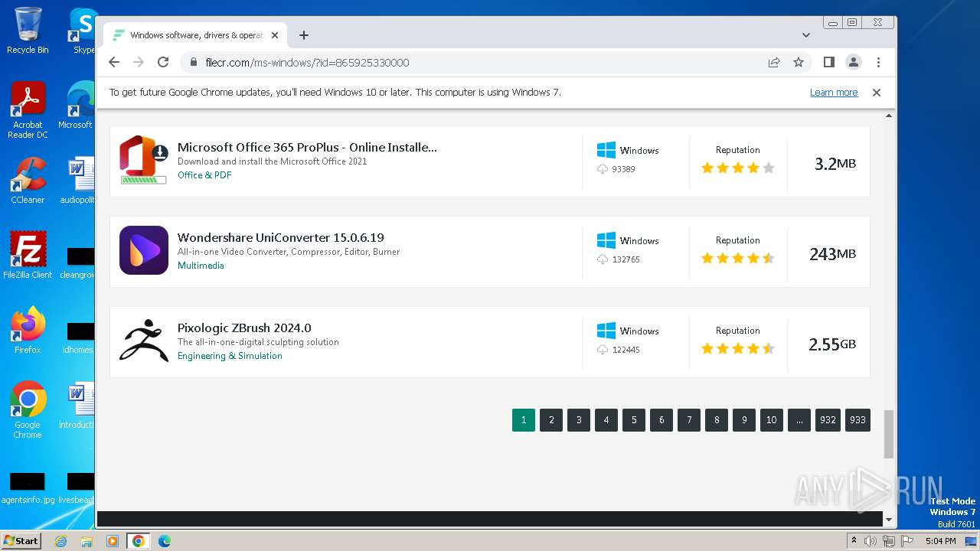The image size is (980, 551).
Task: View site information lock icon
Action: coord(194,62)
